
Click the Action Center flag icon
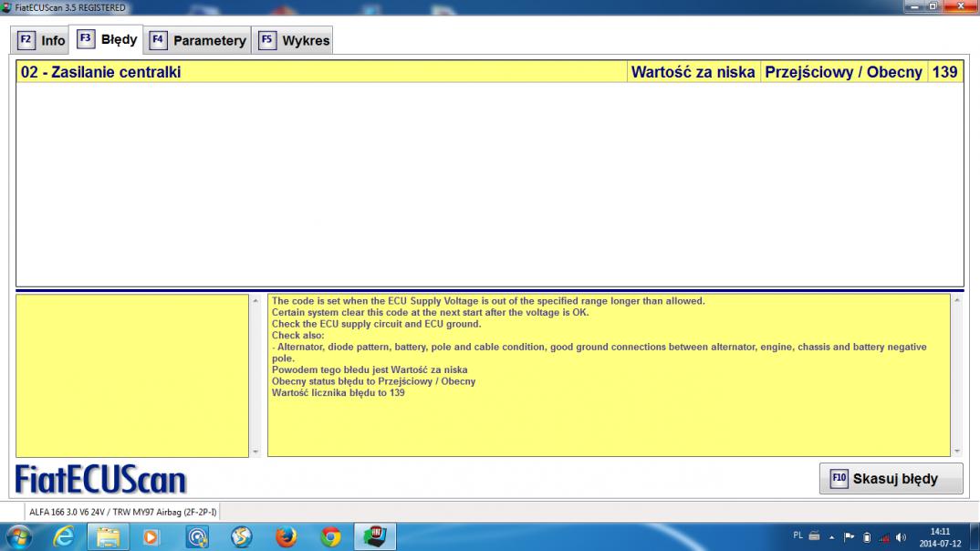pos(849,537)
